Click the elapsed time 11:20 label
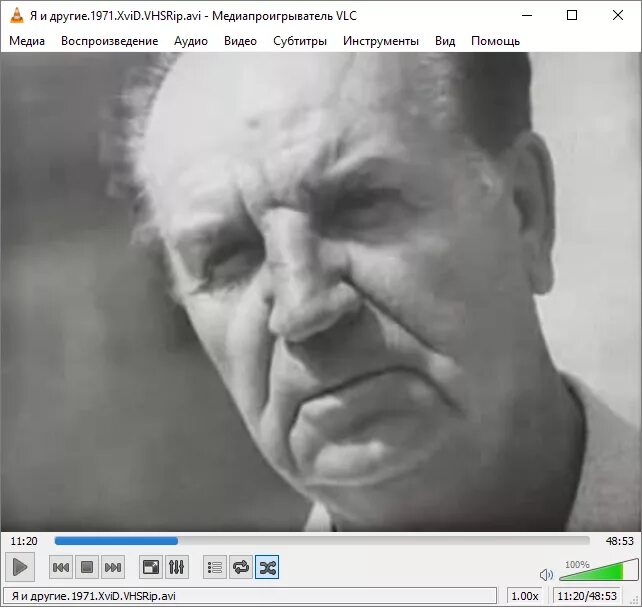 [24, 541]
